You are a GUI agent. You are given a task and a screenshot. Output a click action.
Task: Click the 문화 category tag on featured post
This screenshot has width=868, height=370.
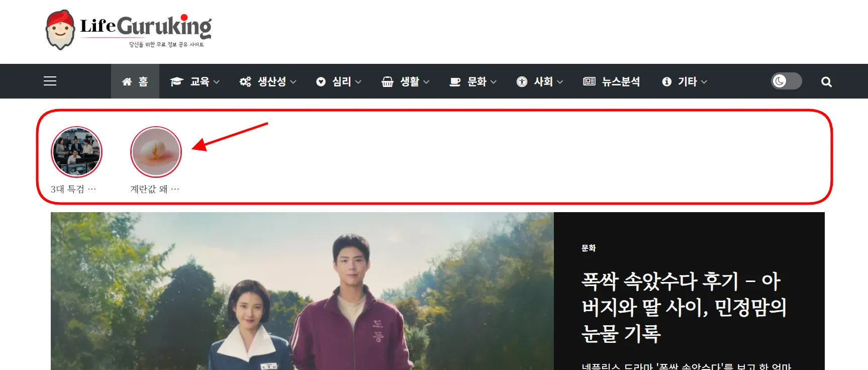[x=589, y=248]
